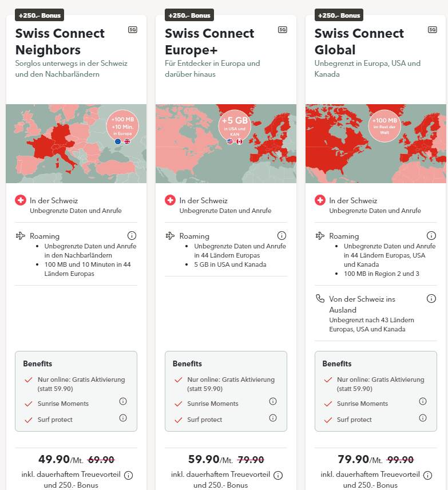This screenshot has height=490, width=448.
Task: Open Roaming info icon on Europe+ plan
Action: pyautogui.click(x=282, y=235)
